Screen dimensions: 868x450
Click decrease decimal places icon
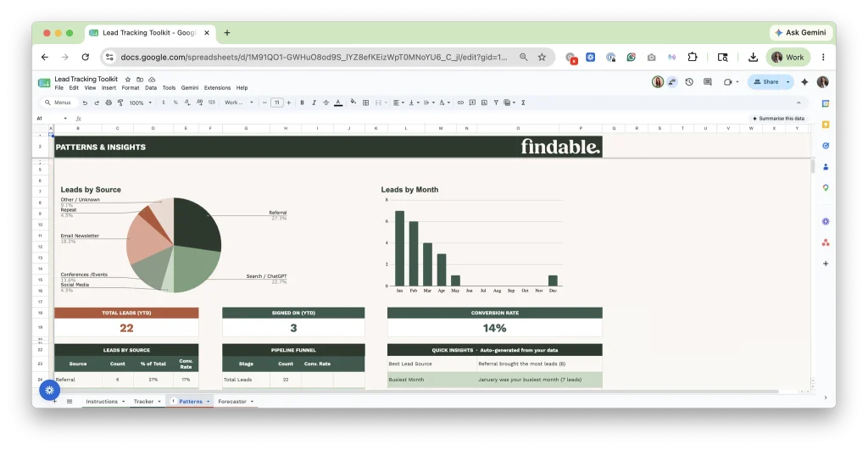point(187,103)
